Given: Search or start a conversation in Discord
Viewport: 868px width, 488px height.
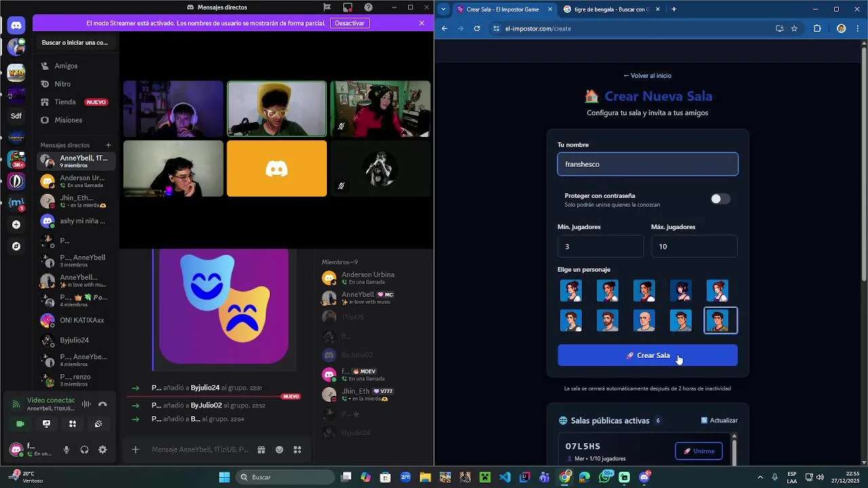Looking at the screenshot, I should (x=75, y=42).
